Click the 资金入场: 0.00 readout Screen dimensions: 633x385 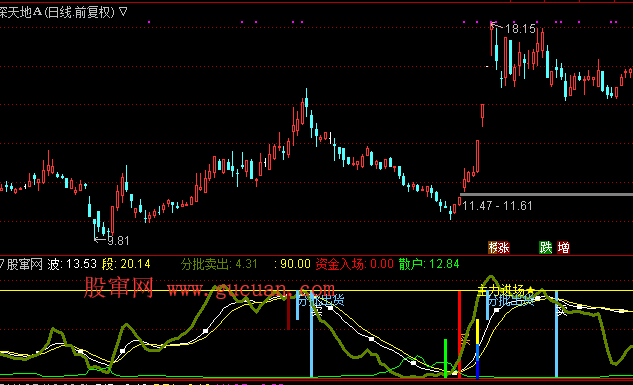pyautogui.click(x=354, y=264)
